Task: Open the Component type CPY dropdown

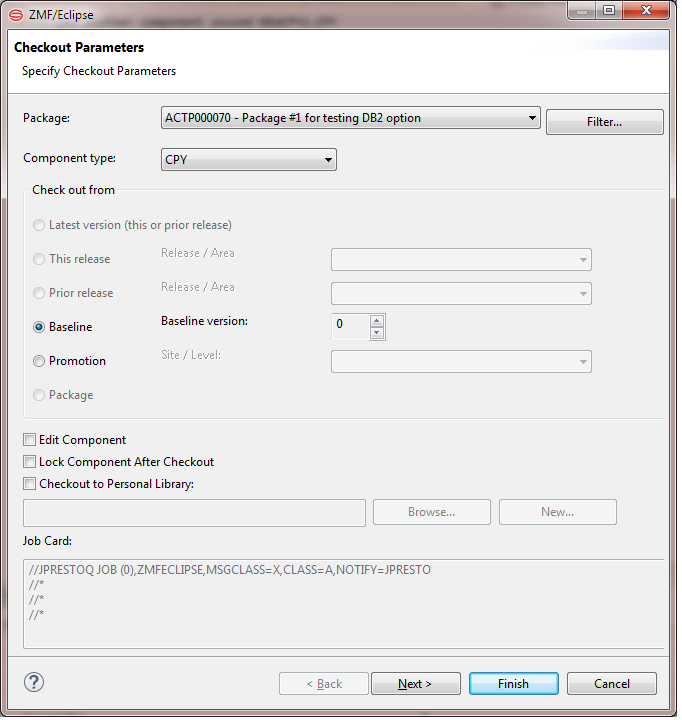Action: (x=248, y=159)
